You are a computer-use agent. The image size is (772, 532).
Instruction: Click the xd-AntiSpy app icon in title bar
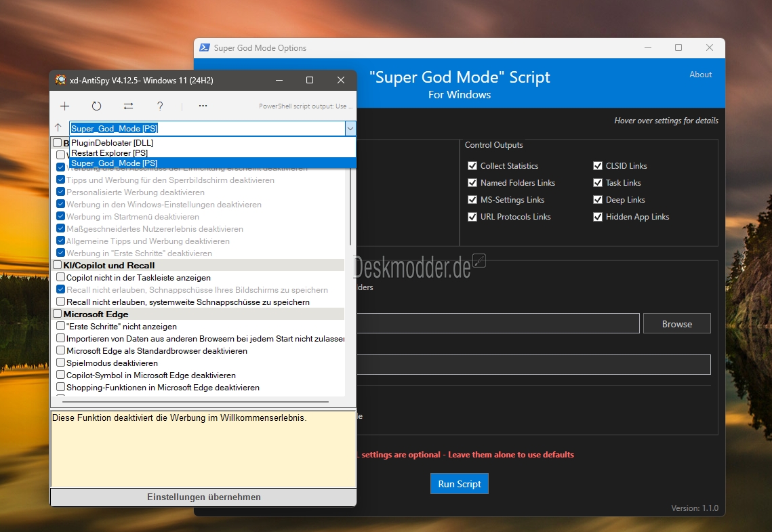pyautogui.click(x=60, y=80)
